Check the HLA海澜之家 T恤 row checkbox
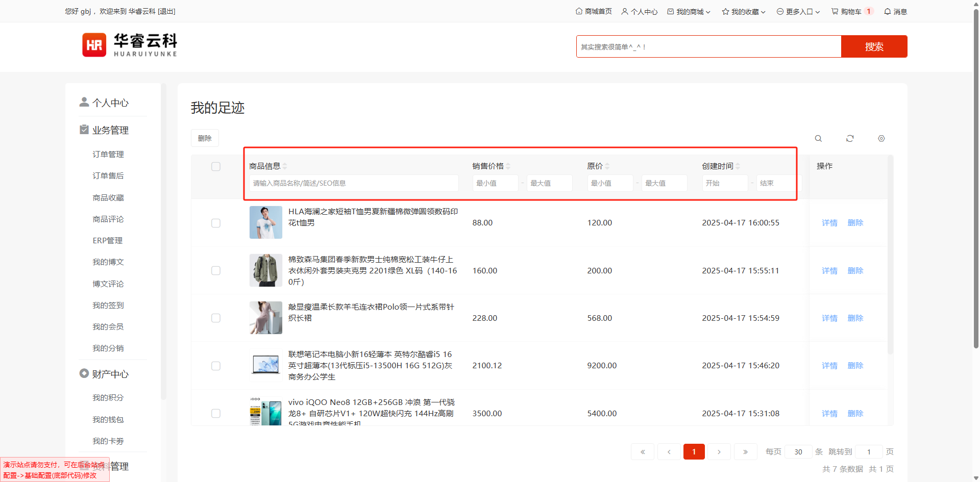This screenshot has height=482, width=980. pos(216,223)
